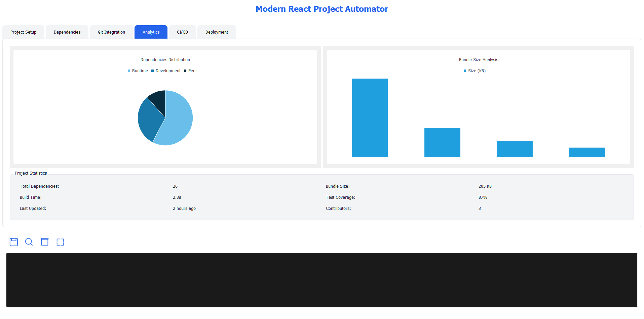Toggle the Size (KB) legend entry
Screen dimensions: 644x319
[475, 71]
